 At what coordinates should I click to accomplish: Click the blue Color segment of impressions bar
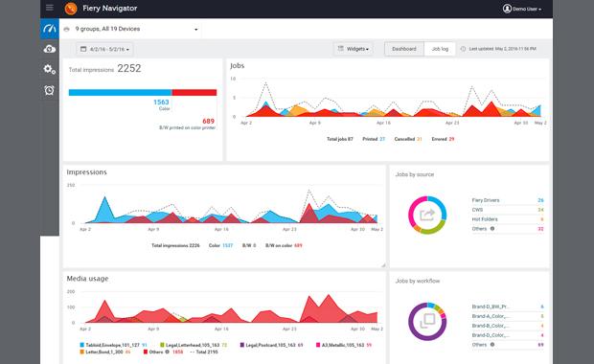tap(120, 92)
